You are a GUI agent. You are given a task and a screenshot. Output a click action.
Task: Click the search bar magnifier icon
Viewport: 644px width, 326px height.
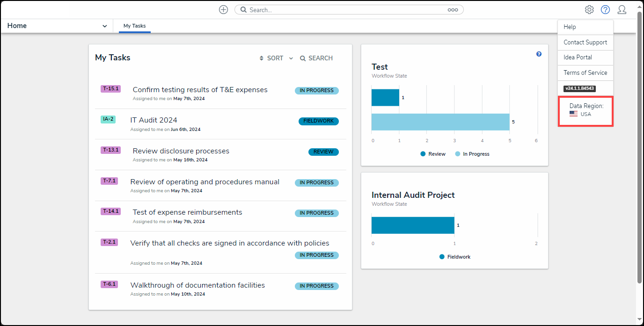(x=243, y=10)
